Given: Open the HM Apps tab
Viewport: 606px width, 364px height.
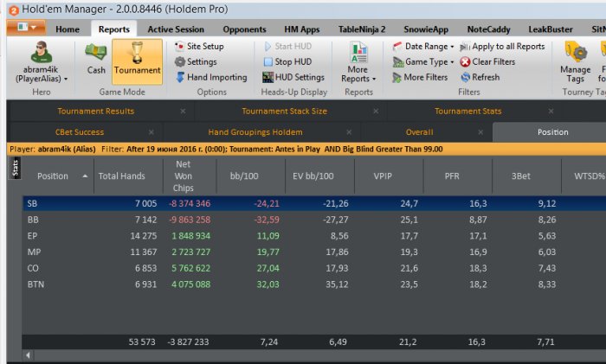Looking at the screenshot, I should (302, 29).
